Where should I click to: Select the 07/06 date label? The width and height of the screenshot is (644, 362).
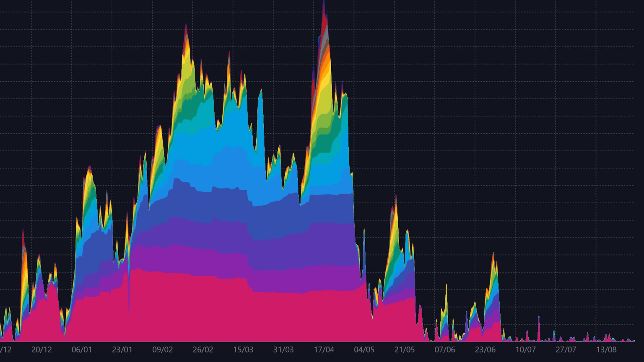[x=445, y=348]
